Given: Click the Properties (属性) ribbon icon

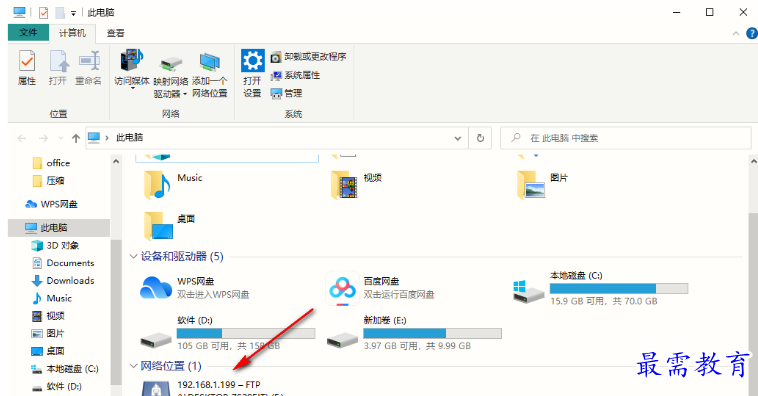Looking at the screenshot, I should (27, 68).
